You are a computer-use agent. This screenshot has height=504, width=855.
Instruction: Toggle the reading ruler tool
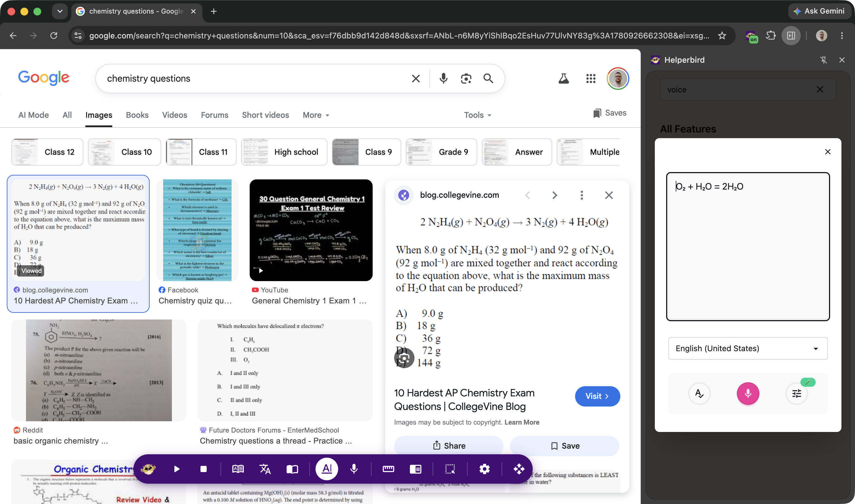click(388, 469)
